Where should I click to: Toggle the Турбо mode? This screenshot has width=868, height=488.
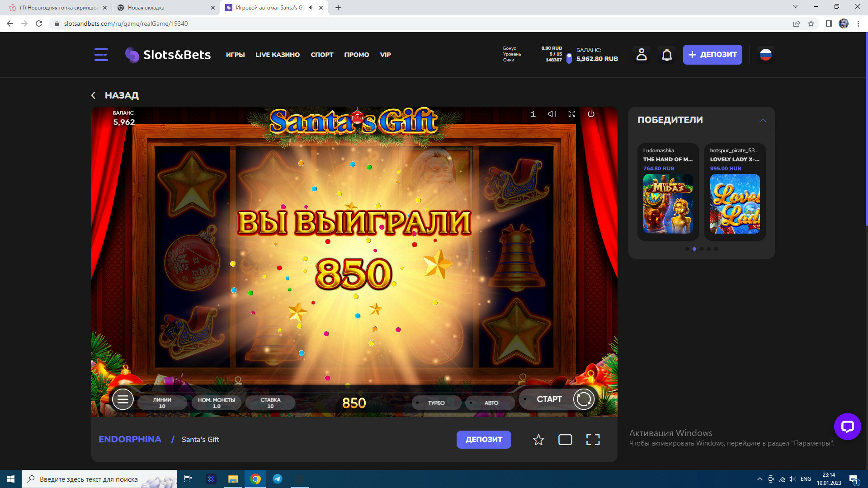click(x=436, y=403)
